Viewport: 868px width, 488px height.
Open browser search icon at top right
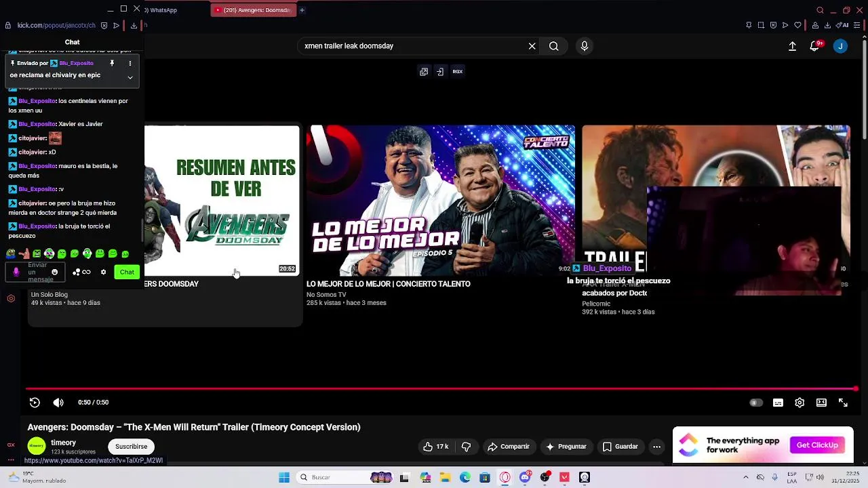click(820, 10)
